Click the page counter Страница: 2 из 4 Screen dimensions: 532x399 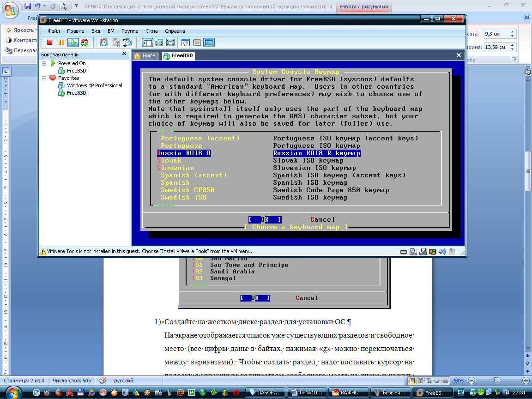[x=24, y=381]
